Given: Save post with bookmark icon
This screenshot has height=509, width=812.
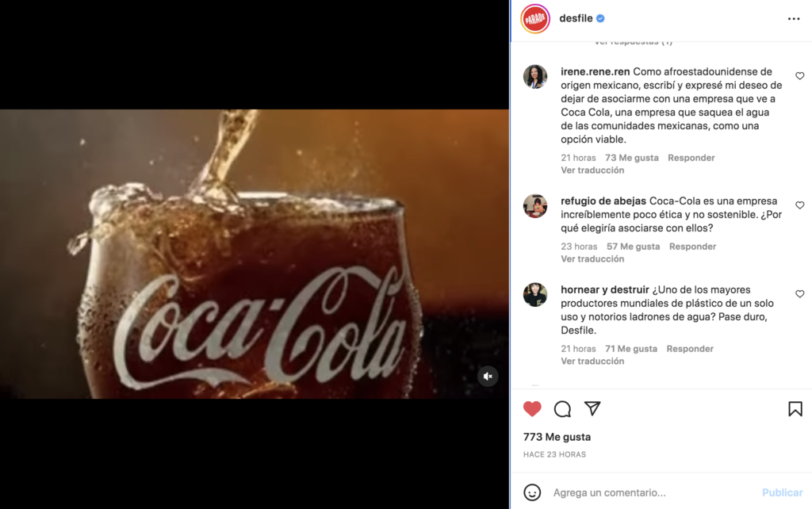Looking at the screenshot, I should [x=795, y=409].
